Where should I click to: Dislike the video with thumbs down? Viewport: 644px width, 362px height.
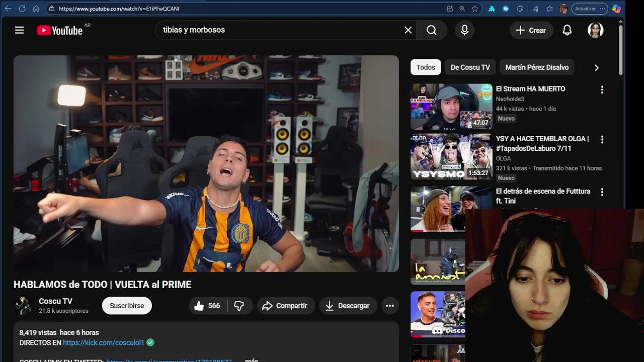click(x=239, y=306)
